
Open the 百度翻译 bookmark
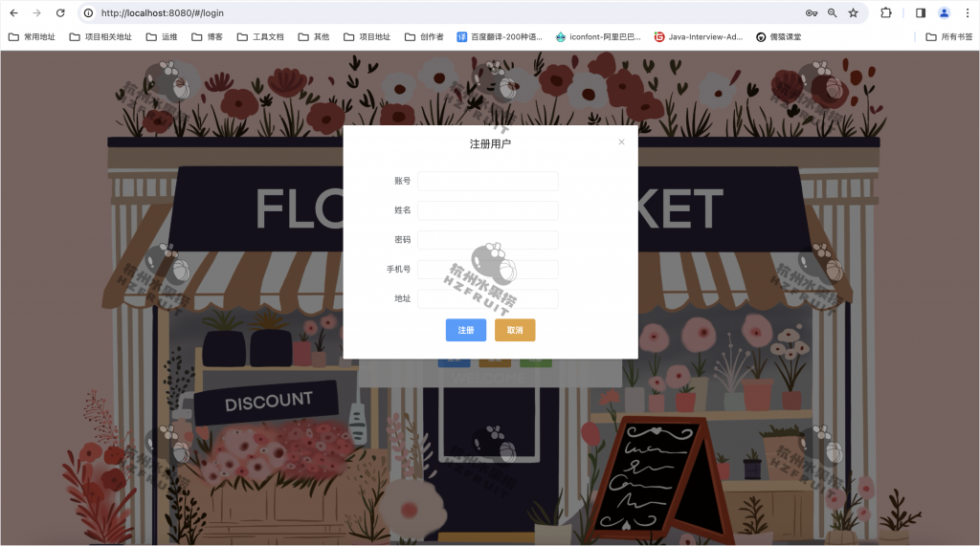(x=500, y=37)
